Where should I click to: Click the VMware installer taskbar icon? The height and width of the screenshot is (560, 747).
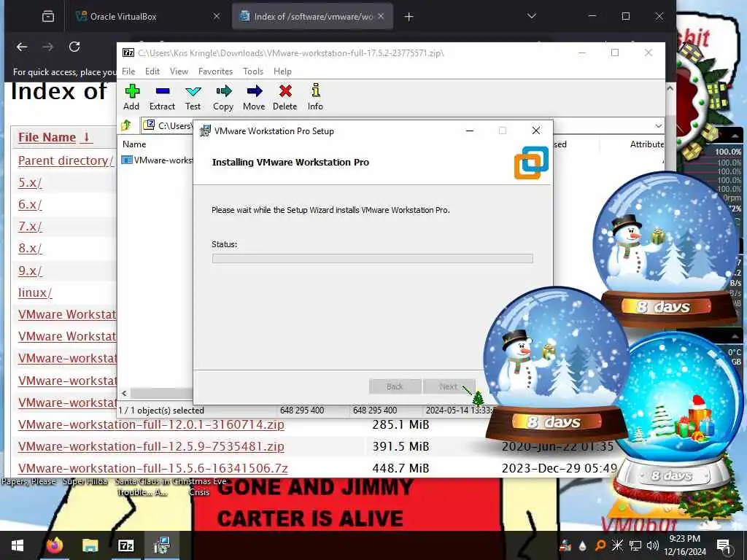click(162, 545)
